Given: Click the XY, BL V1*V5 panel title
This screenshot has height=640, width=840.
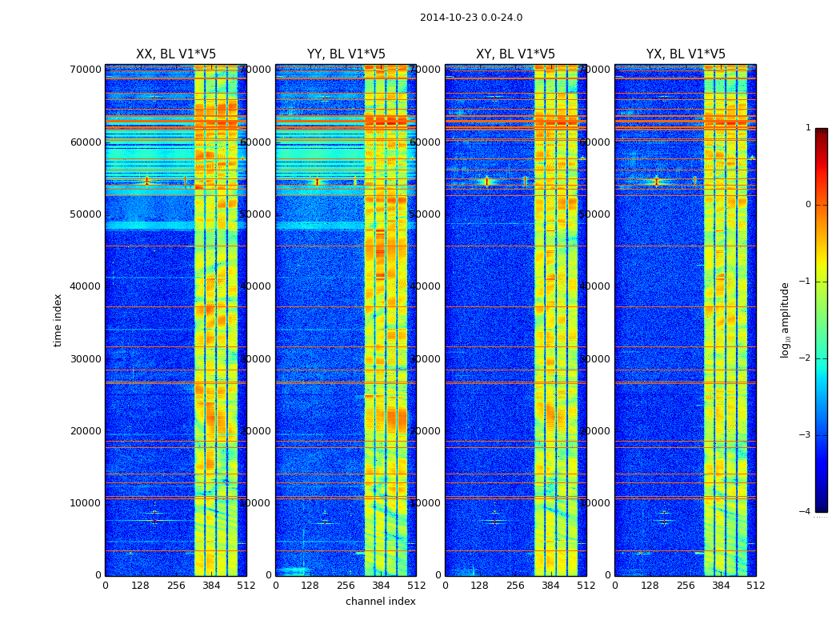Looking at the screenshot, I should point(515,54).
